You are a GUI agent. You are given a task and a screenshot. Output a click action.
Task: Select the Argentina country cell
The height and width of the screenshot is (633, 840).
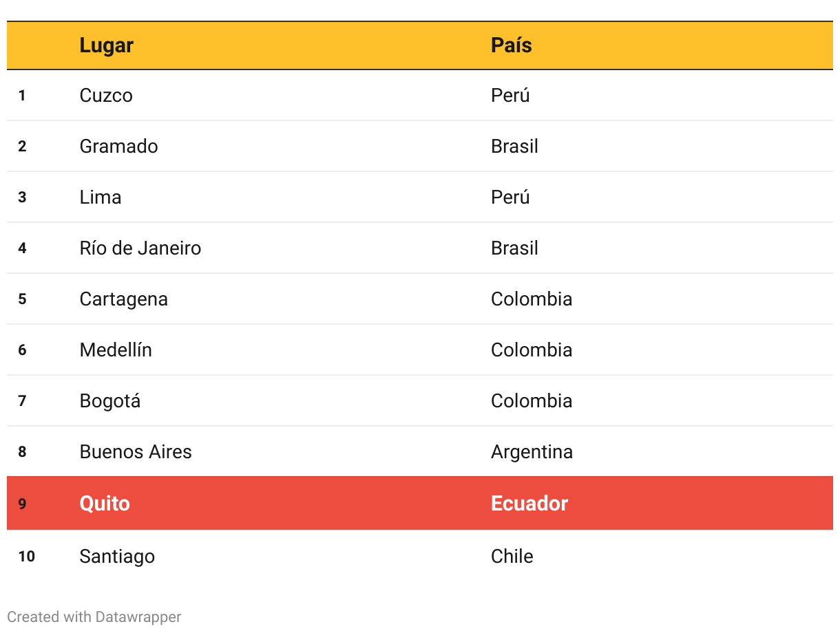(x=532, y=451)
